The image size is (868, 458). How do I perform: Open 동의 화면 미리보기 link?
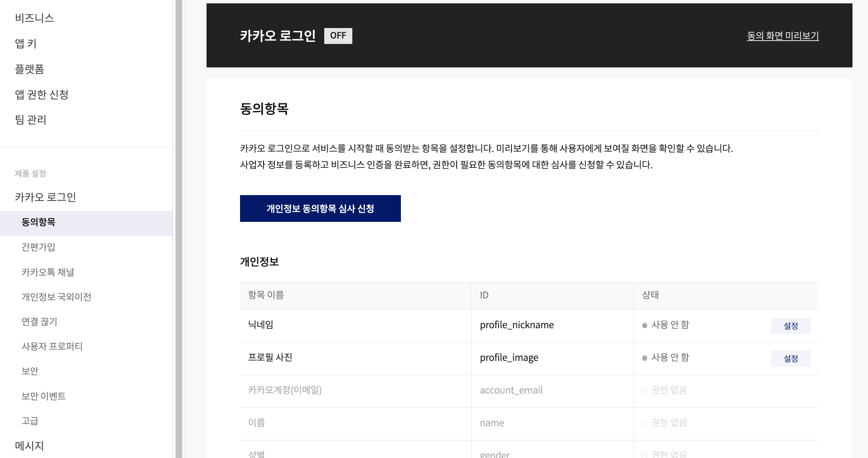[x=783, y=36]
